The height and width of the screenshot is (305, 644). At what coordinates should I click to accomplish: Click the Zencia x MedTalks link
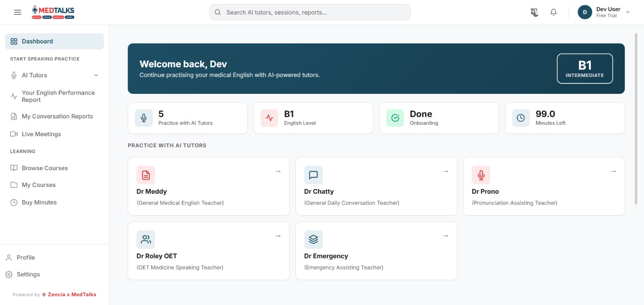tap(69, 295)
